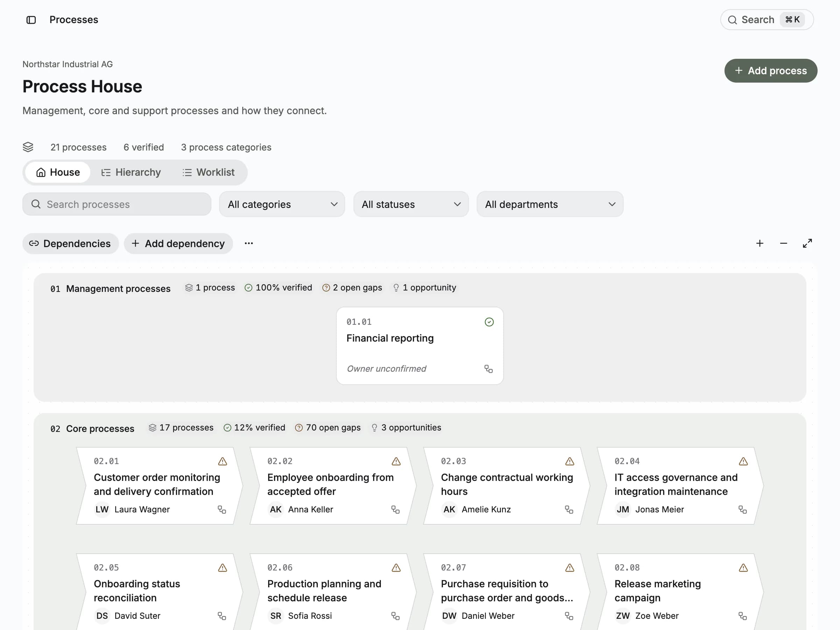840x630 pixels.
Task: Click the Processes breadcrumb title
Action: (x=73, y=20)
